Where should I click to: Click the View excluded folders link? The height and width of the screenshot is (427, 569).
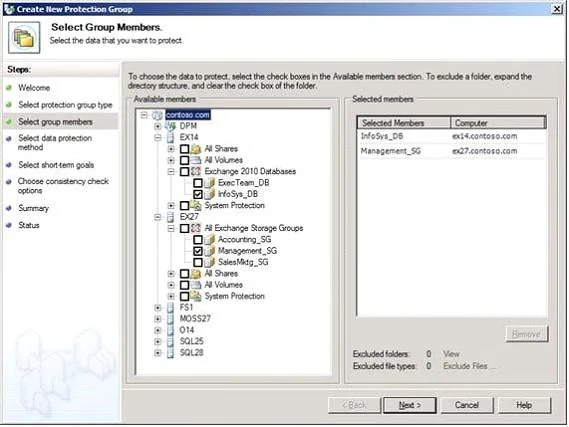pos(451,354)
